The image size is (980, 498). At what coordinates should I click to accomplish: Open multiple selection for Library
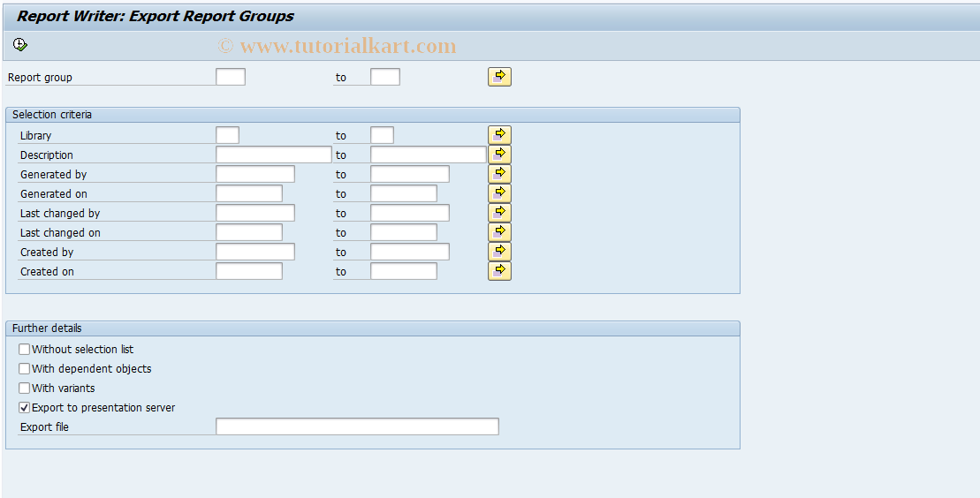click(x=499, y=135)
